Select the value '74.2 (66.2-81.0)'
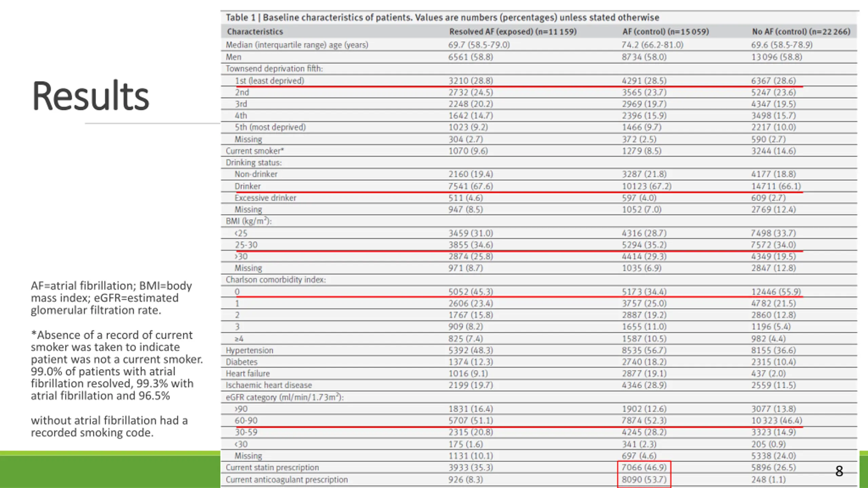The width and height of the screenshot is (868, 488). [652, 45]
